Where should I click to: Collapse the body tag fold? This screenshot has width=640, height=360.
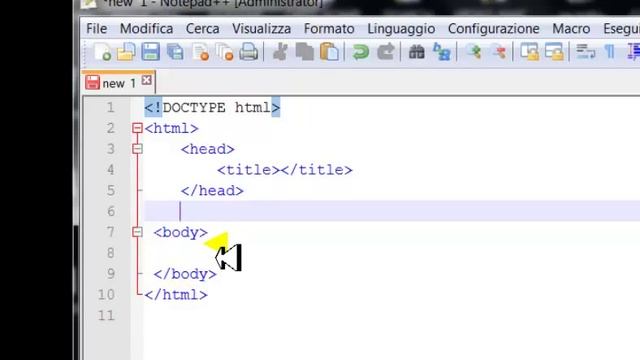point(137,232)
